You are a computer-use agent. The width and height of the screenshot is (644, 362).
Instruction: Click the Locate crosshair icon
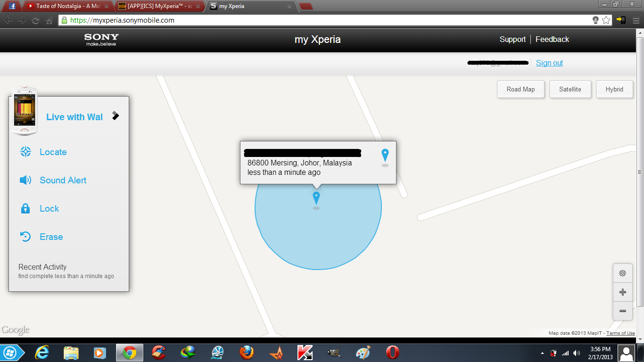click(25, 152)
